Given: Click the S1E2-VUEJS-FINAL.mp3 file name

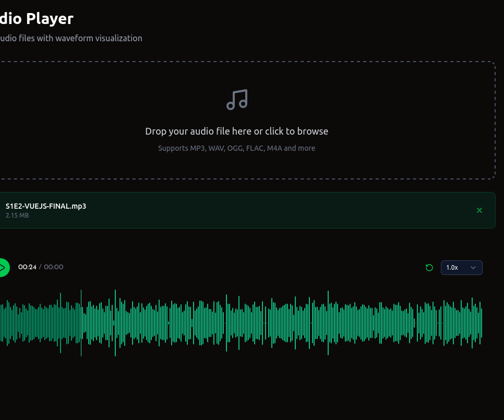Looking at the screenshot, I should (x=46, y=206).
